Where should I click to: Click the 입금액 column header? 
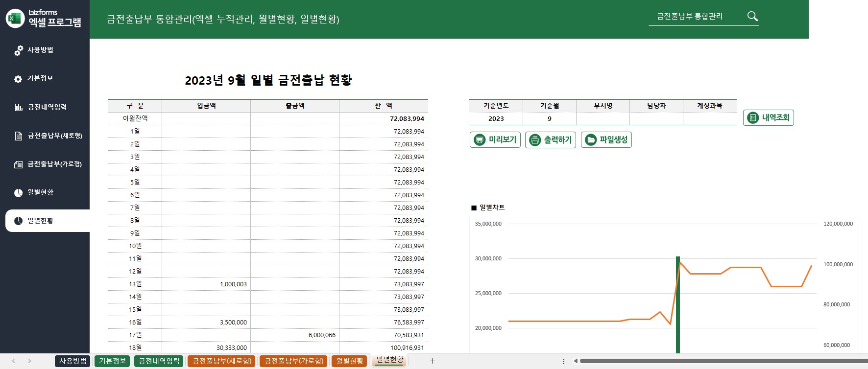point(206,106)
